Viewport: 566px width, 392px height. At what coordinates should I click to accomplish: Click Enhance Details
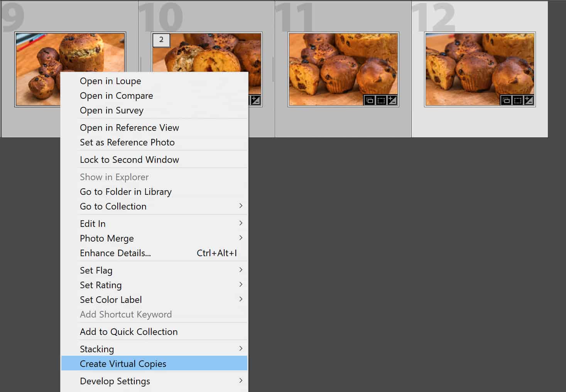115,253
